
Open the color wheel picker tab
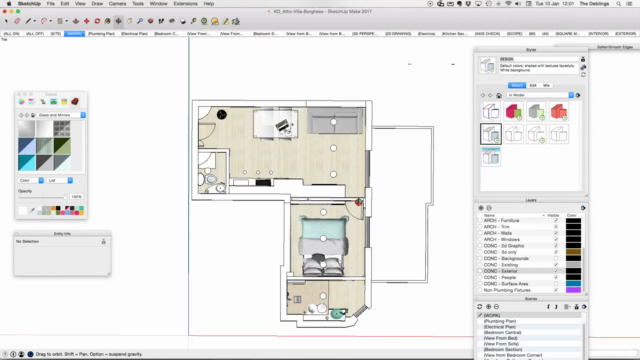coord(21,102)
